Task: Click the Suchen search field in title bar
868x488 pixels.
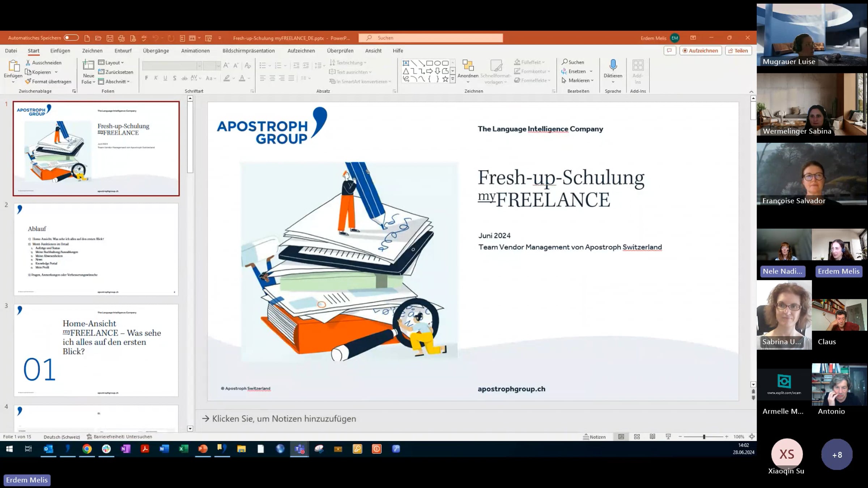Action: click(431, 38)
